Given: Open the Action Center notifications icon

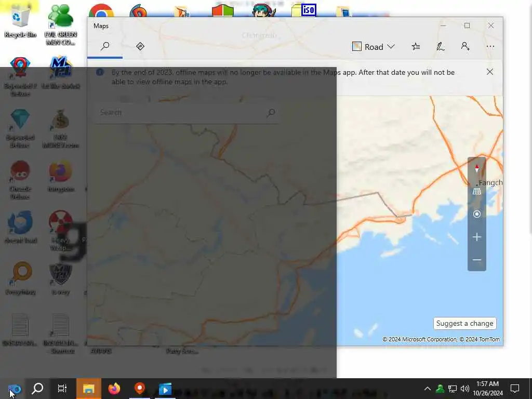Looking at the screenshot, I should [515, 389].
